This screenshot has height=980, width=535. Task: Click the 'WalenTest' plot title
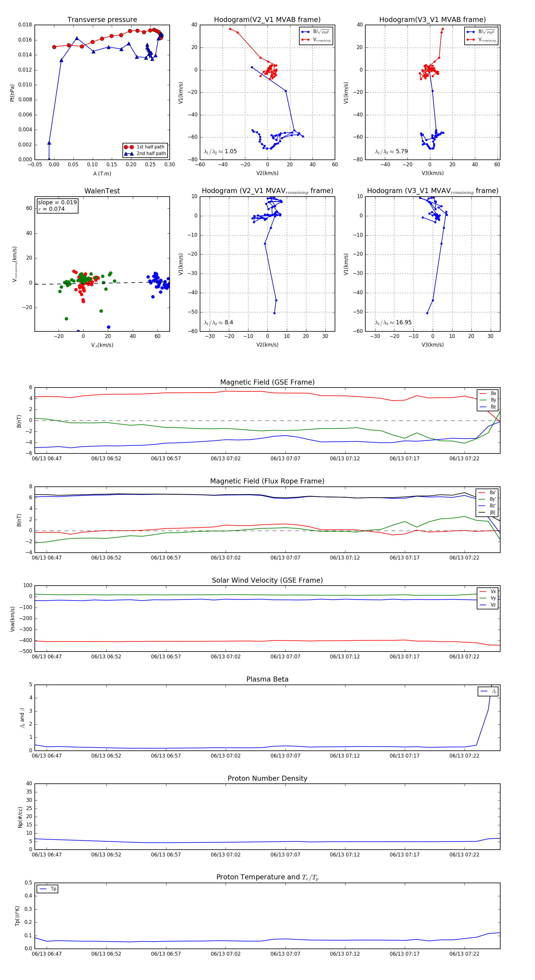point(102,191)
